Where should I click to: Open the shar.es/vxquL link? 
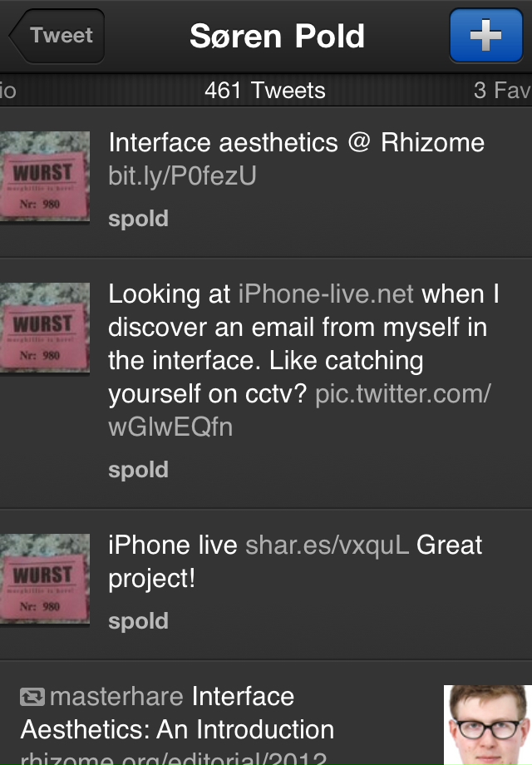(x=328, y=545)
